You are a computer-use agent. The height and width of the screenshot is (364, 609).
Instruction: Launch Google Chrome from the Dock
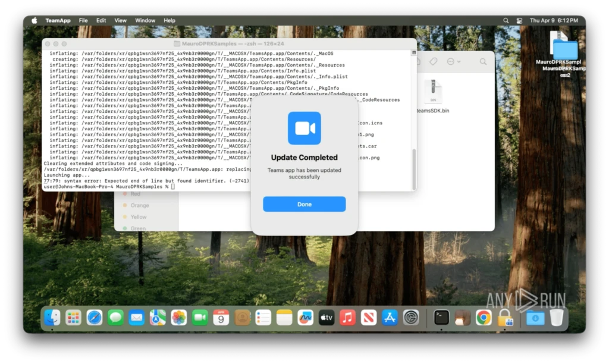coord(484,318)
